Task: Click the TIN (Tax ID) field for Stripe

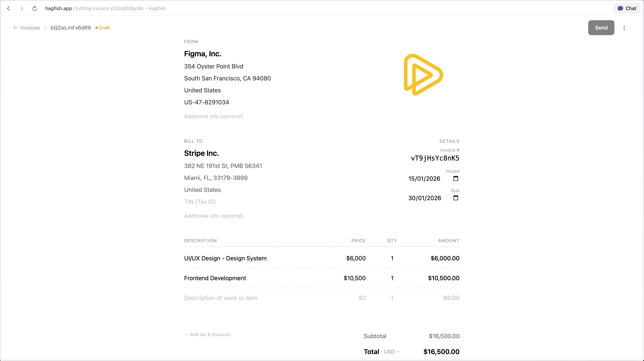Action: coord(200,202)
